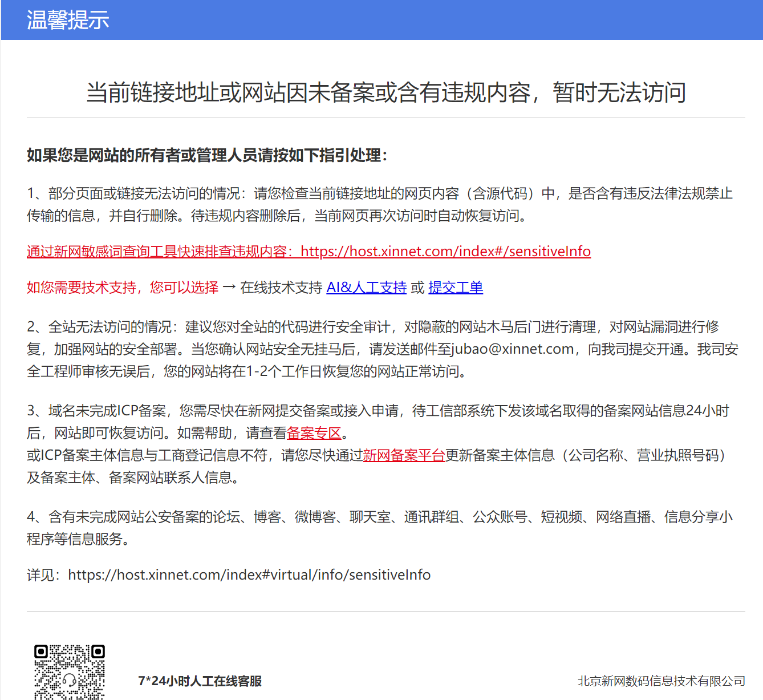Click the AI&人工支持 link
The height and width of the screenshot is (700, 763).
pos(366,288)
